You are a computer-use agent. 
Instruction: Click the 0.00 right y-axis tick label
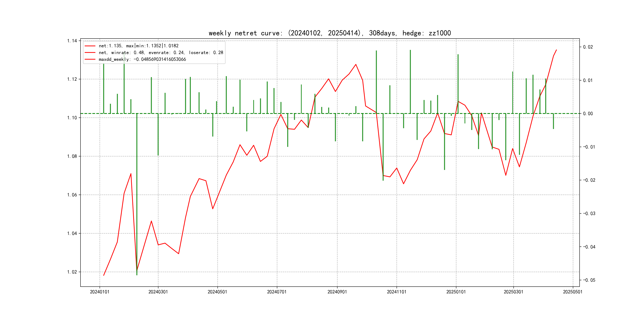pos(588,113)
